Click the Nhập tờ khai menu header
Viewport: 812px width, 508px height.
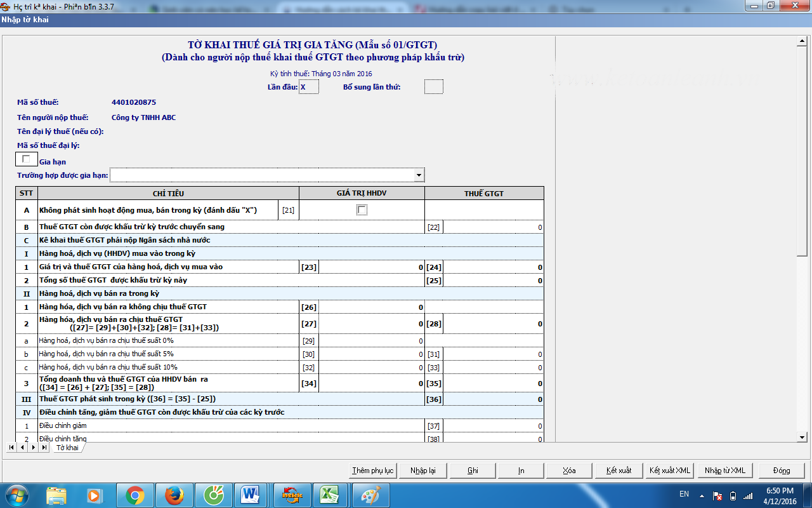(x=25, y=20)
